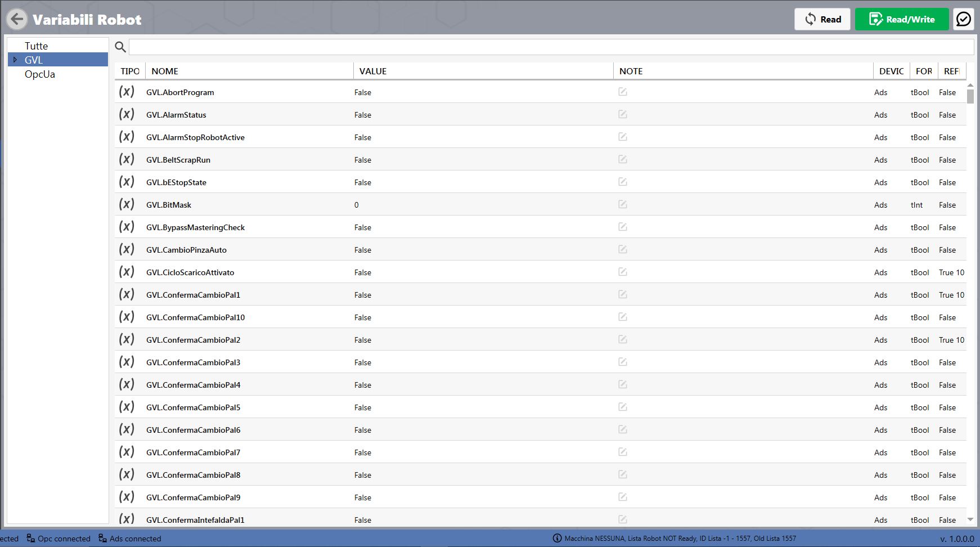Edit note for GVL.bEStopState
The width and height of the screenshot is (980, 547).
[623, 182]
